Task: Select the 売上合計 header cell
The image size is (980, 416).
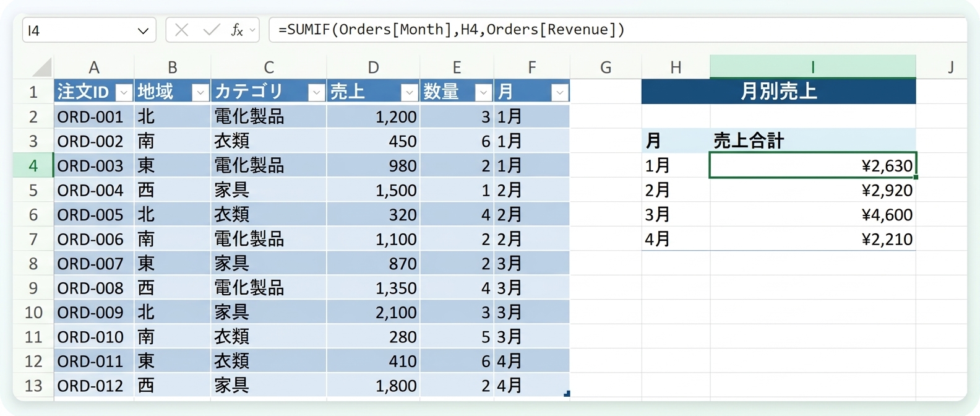Action: click(812, 141)
